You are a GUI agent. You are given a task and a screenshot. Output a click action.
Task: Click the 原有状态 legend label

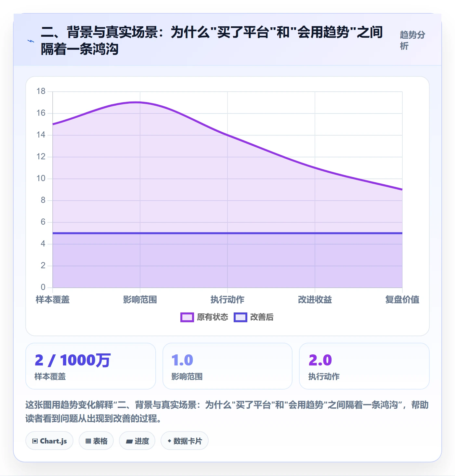(213, 317)
